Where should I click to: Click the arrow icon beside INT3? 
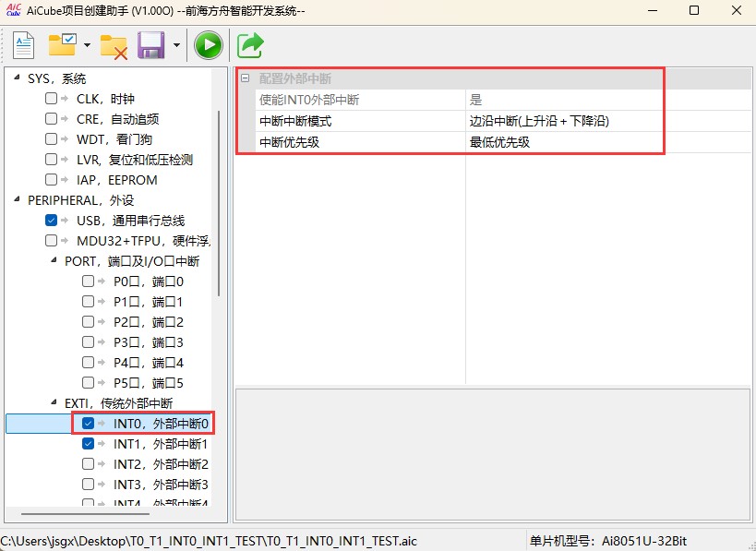tap(102, 484)
